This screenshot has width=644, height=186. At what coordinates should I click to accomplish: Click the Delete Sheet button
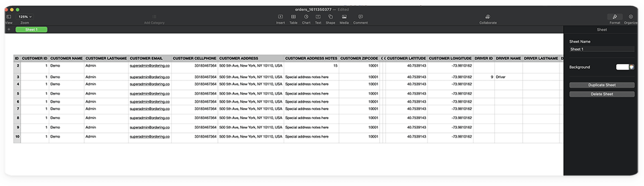(602, 94)
